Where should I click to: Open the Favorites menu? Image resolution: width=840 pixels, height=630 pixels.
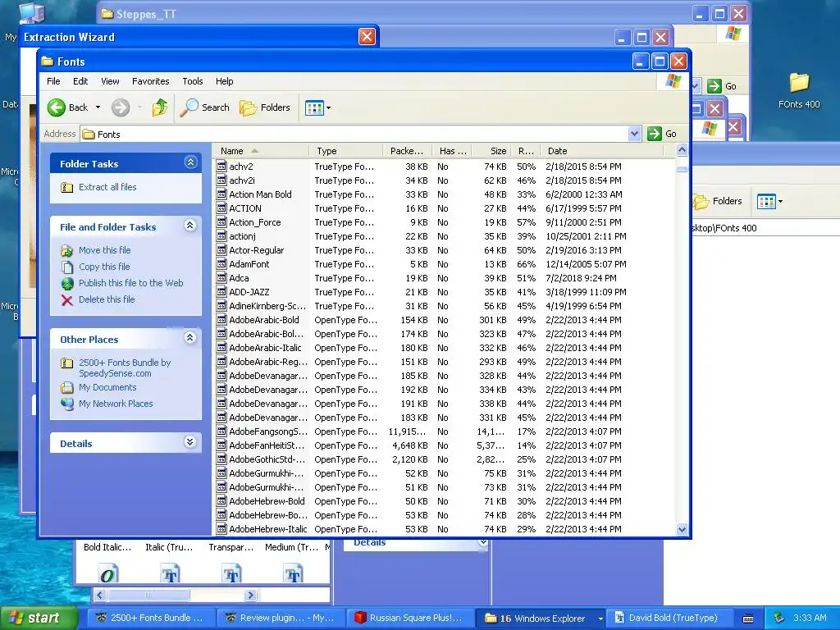[151, 81]
